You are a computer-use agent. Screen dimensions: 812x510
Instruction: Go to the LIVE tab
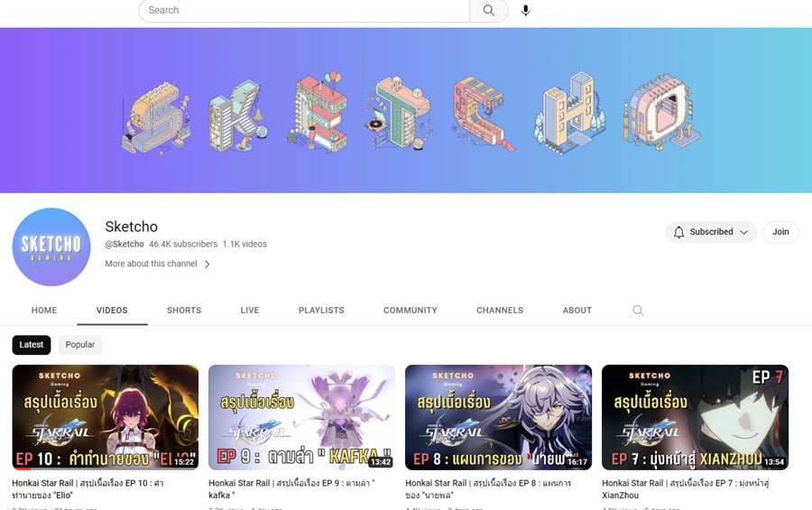[x=250, y=311]
